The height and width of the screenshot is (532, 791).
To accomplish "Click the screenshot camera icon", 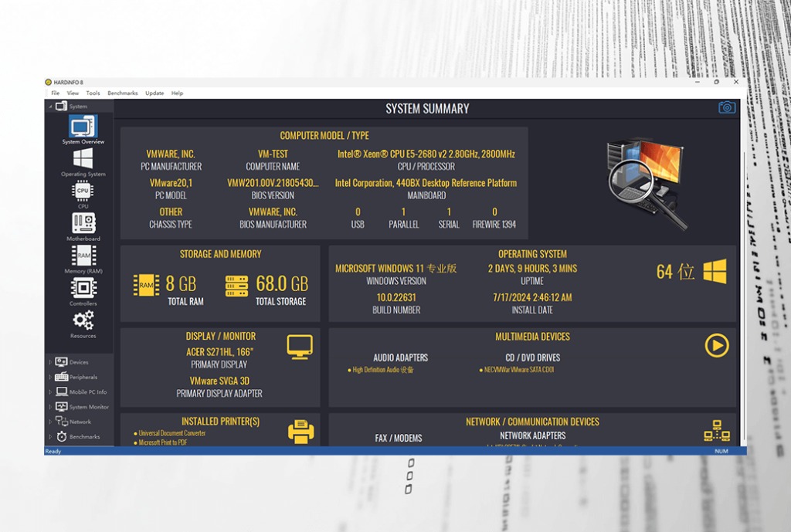I will [x=726, y=107].
